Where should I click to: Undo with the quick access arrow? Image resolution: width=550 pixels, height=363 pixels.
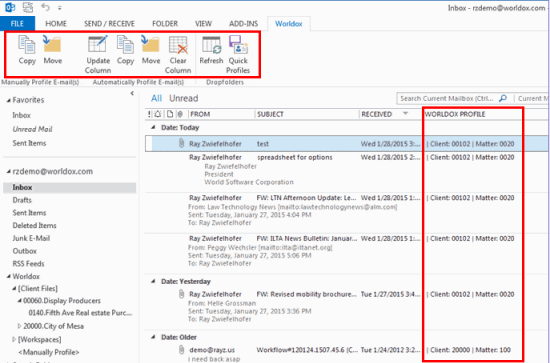pyautogui.click(x=45, y=7)
